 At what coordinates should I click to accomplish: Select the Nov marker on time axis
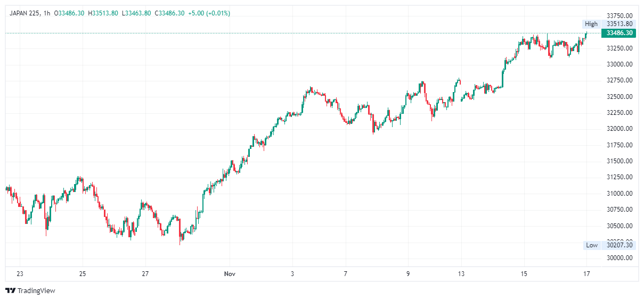pos(230,274)
